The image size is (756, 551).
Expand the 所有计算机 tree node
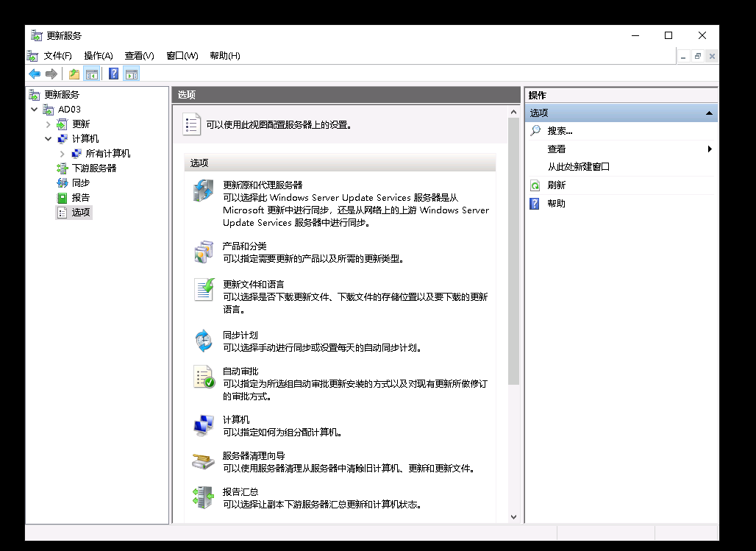click(63, 154)
